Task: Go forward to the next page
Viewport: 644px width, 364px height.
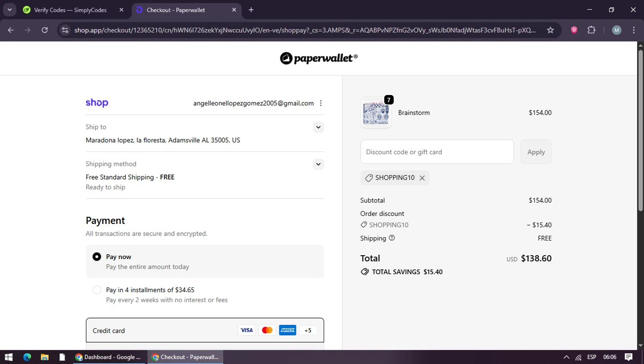Action: [27, 30]
